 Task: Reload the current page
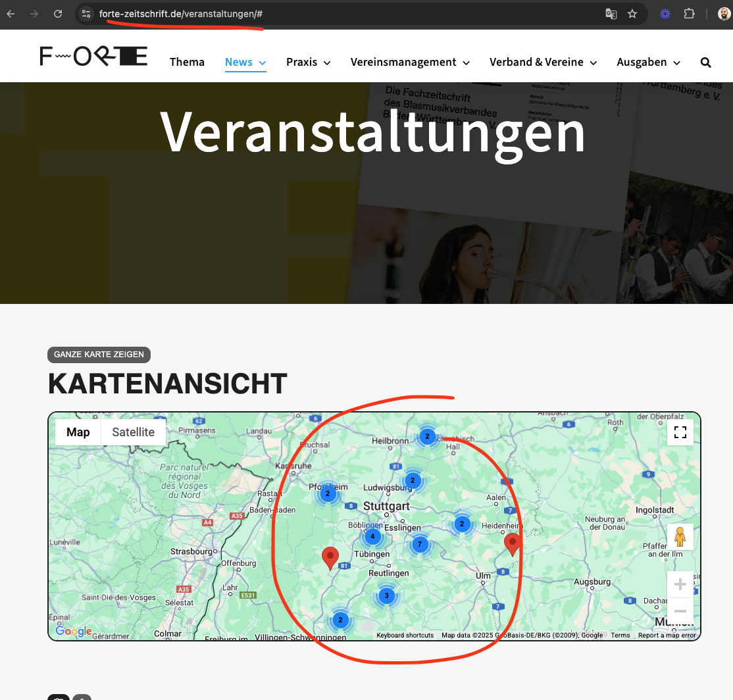pyautogui.click(x=57, y=14)
